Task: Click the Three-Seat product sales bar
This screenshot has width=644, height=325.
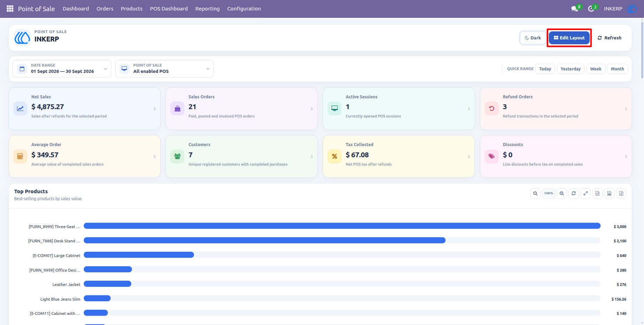Action: point(342,226)
